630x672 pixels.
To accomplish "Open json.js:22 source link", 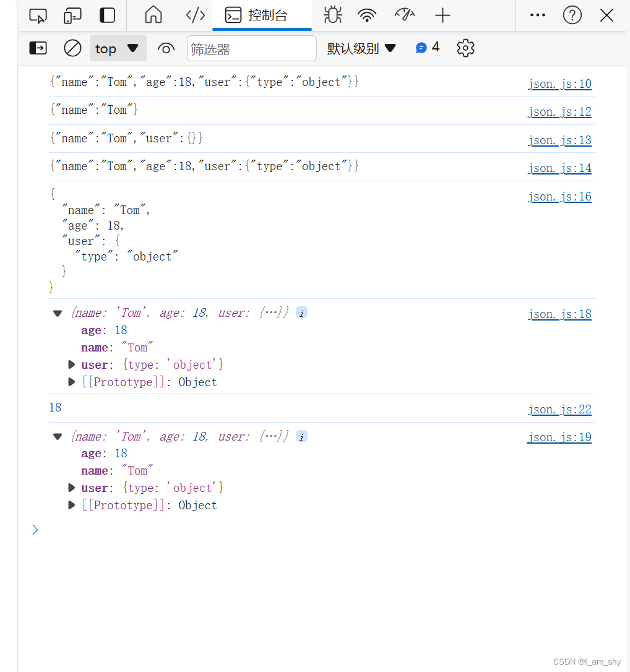I will point(559,409).
